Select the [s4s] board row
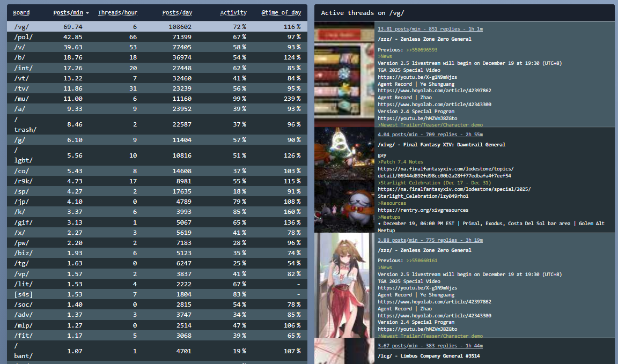 (x=157, y=294)
